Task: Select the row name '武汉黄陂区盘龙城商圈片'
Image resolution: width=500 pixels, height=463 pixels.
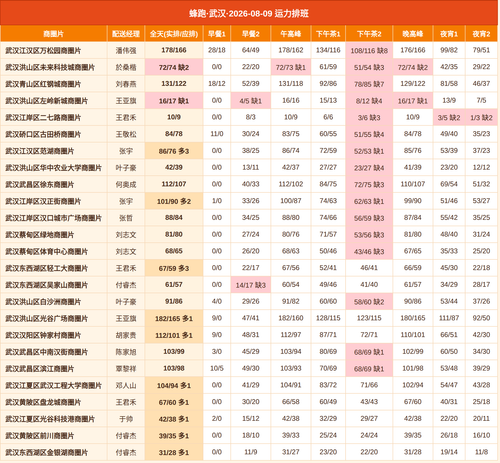Action: (x=43, y=402)
